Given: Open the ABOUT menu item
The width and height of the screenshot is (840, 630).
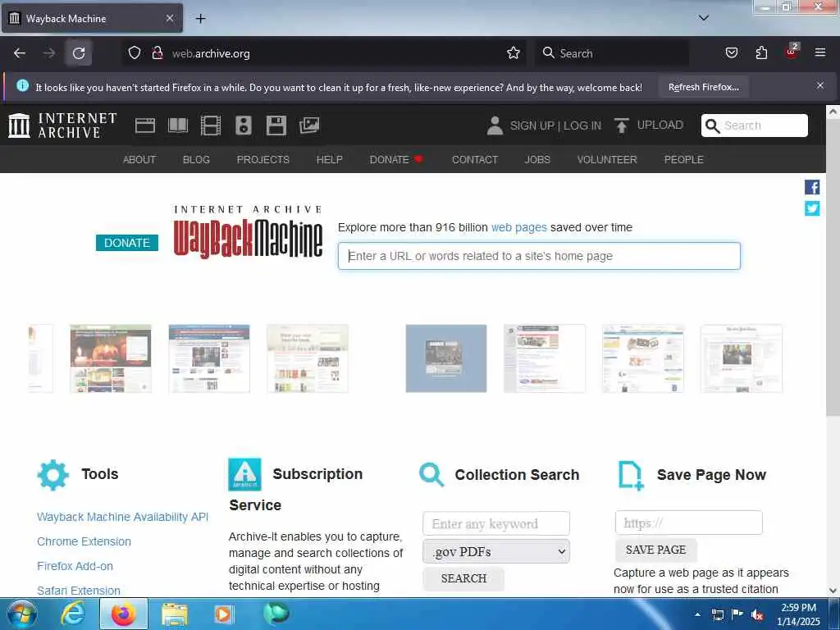Looking at the screenshot, I should coord(139,160).
